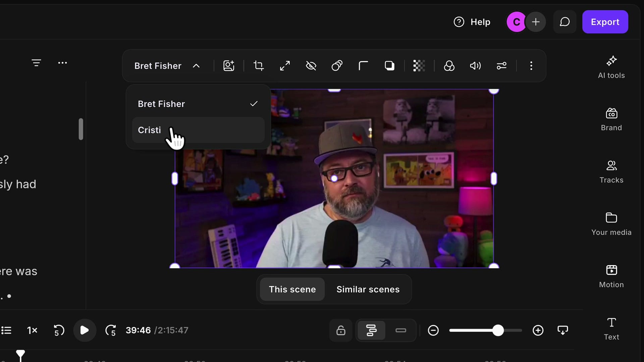Zoom out timeline with minus button
This screenshot has width=644, height=362.
coord(433,330)
